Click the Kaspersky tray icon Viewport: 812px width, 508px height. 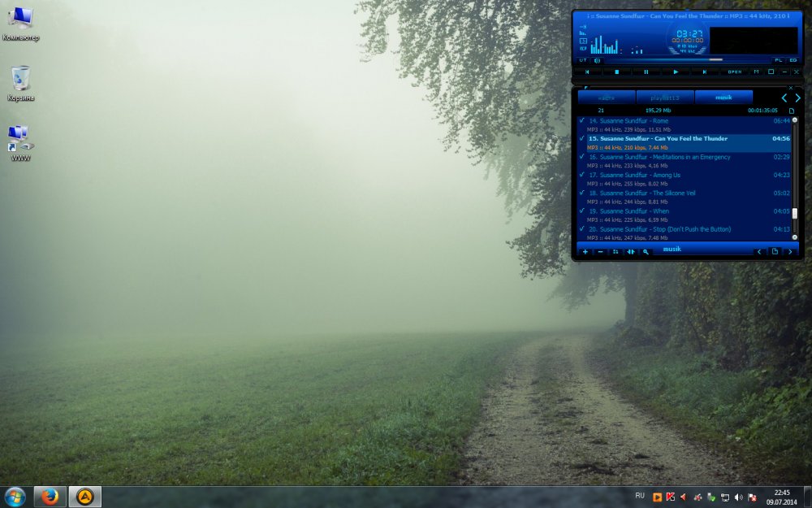point(670,497)
